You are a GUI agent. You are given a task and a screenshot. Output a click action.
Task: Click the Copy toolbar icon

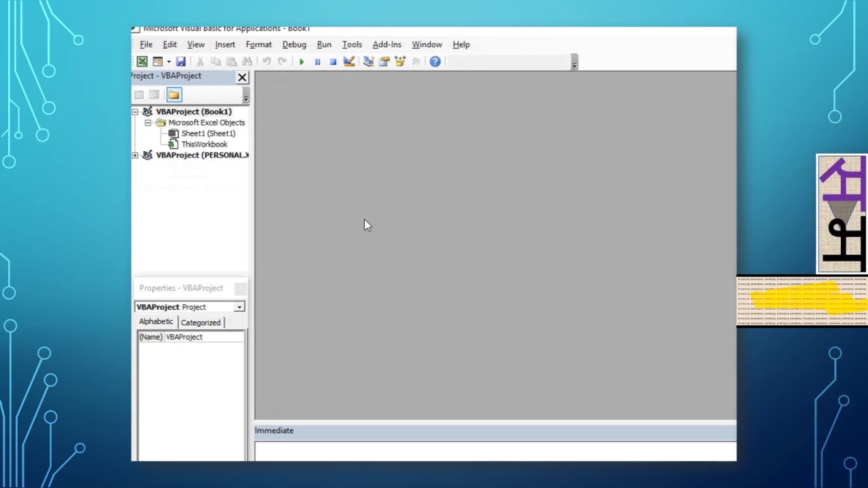click(x=216, y=62)
